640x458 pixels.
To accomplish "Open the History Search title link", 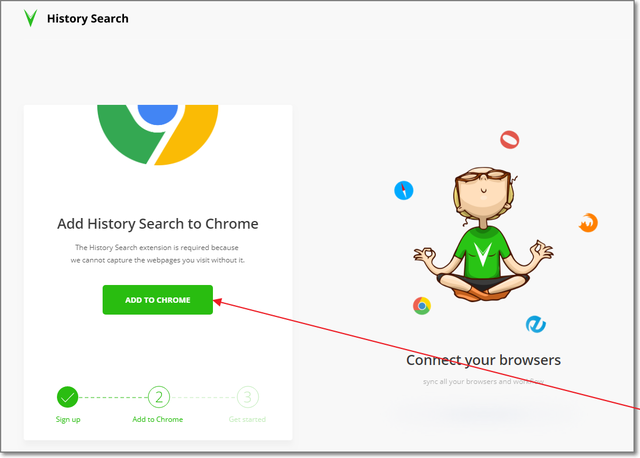I will 87,18.
